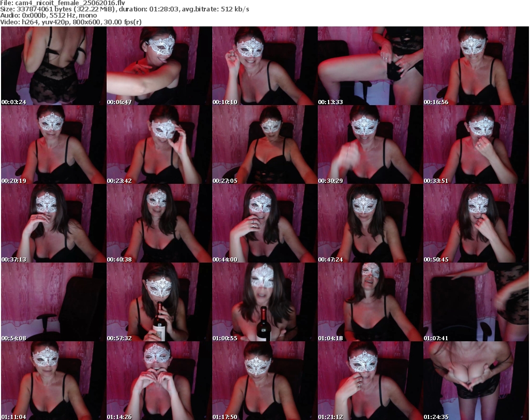The height and width of the screenshot is (420, 530).
Task: Click the frame timestamped 01:21:12
Action: [x=371, y=381]
